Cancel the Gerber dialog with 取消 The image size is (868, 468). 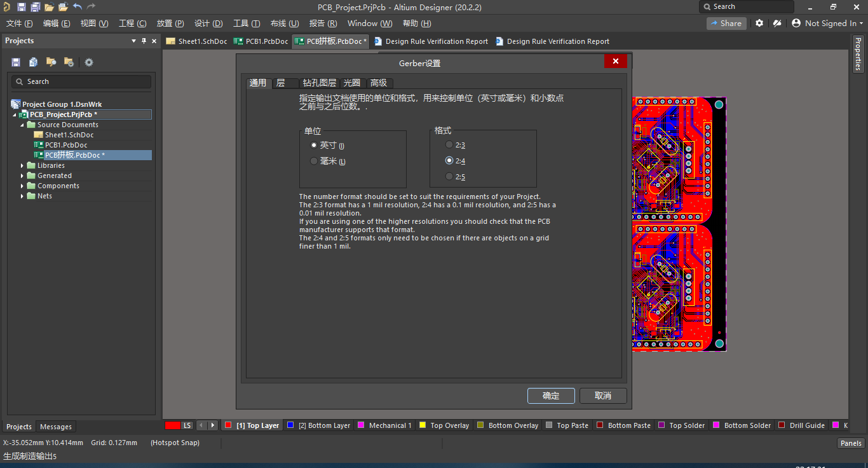tap(602, 395)
